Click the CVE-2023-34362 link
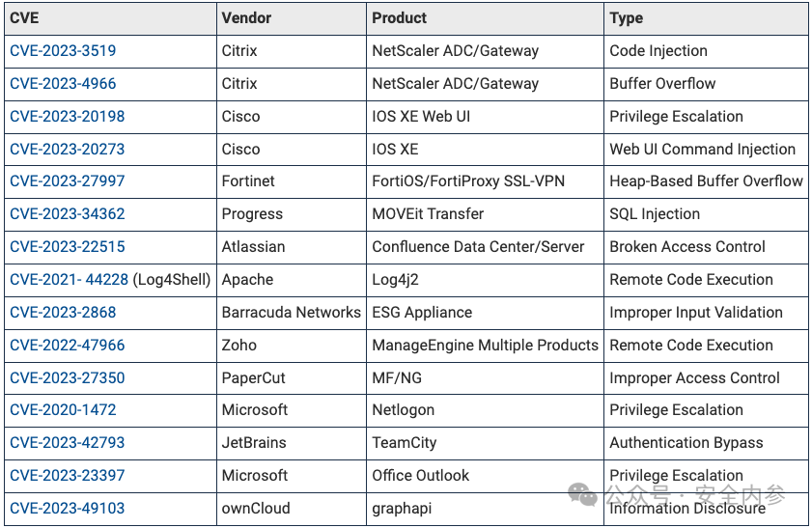Screen dimensions: 812x528 pyautogui.click(x=67, y=214)
